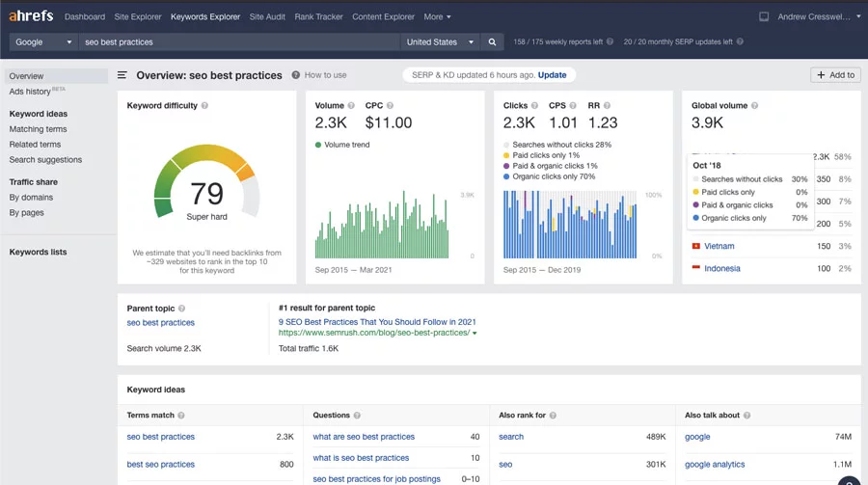Open parent topic link seo best practices
Viewport: 868px width, 485px height.
[x=160, y=323]
